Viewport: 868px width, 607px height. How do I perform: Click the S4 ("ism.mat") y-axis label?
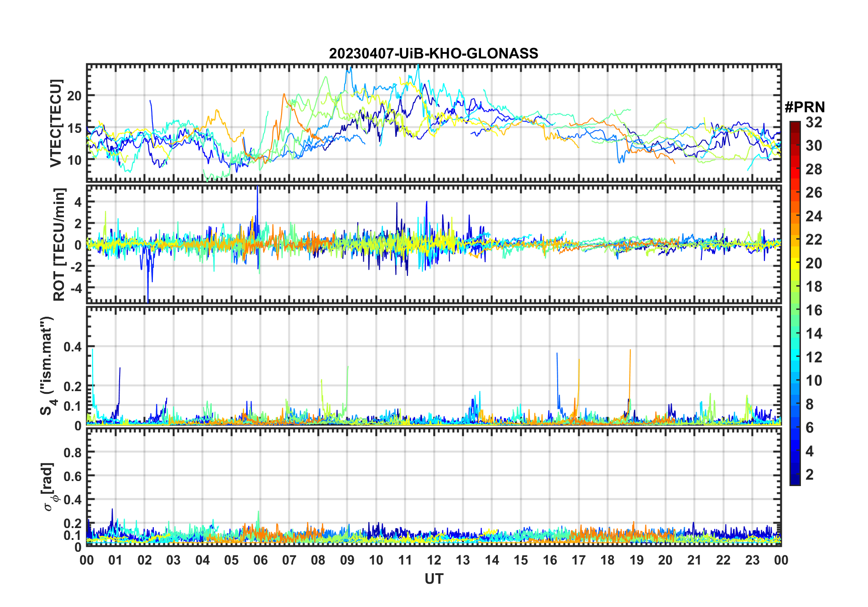pyautogui.click(x=47, y=366)
